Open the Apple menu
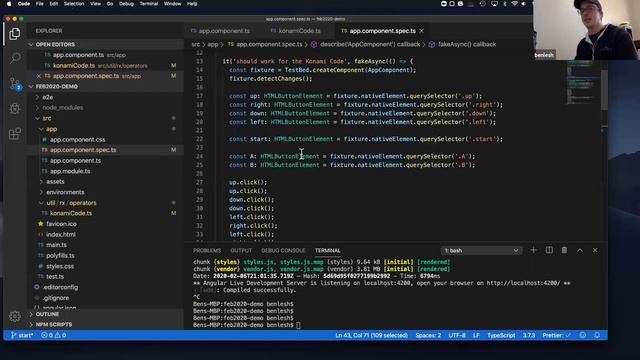The width and height of the screenshot is (640, 360). pyautogui.click(x=9, y=4)
